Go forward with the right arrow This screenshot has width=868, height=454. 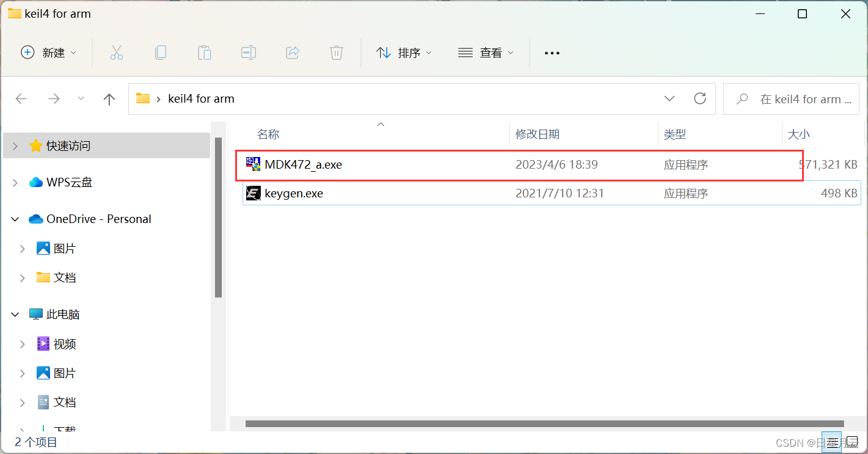click(54, 99)
